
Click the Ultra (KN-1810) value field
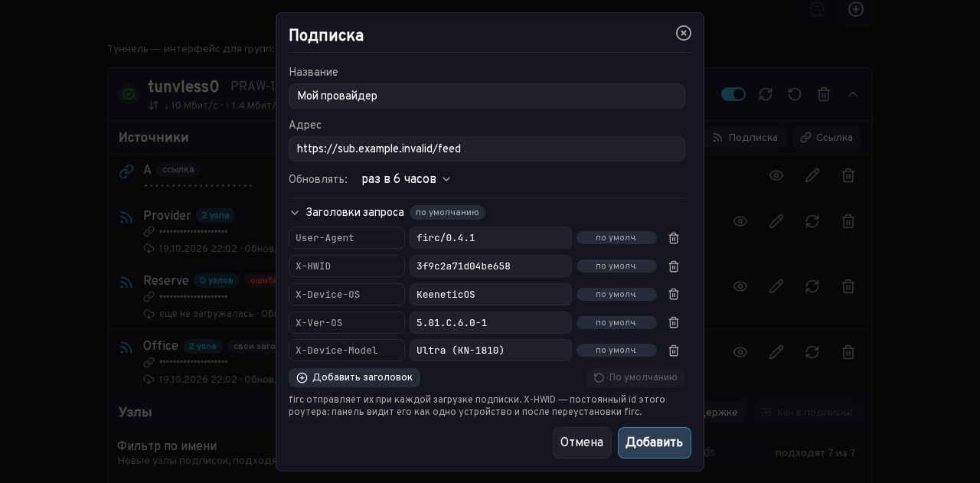click(491, 351)
